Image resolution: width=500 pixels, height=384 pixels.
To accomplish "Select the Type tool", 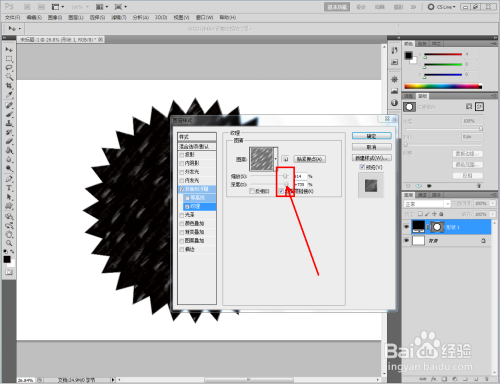I will 9,188.
